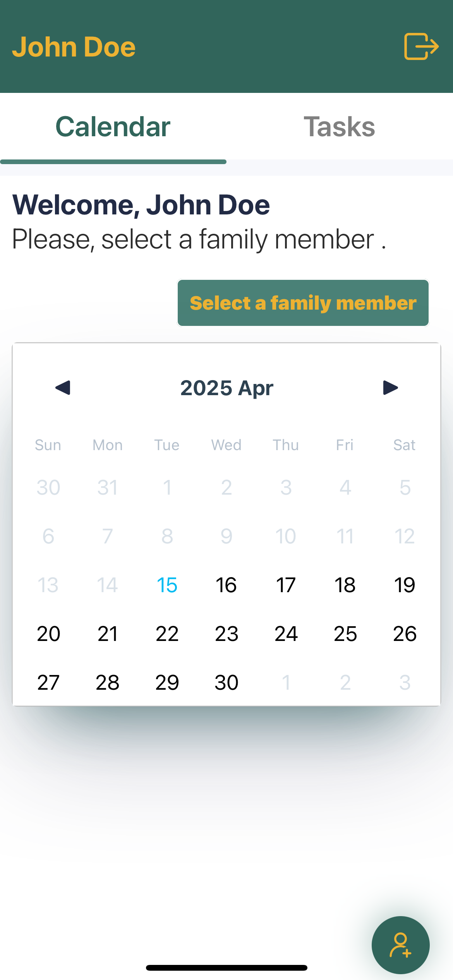Choose Friday April 18
This screenshot has height=980, width=453.
(x=345, y=585)
